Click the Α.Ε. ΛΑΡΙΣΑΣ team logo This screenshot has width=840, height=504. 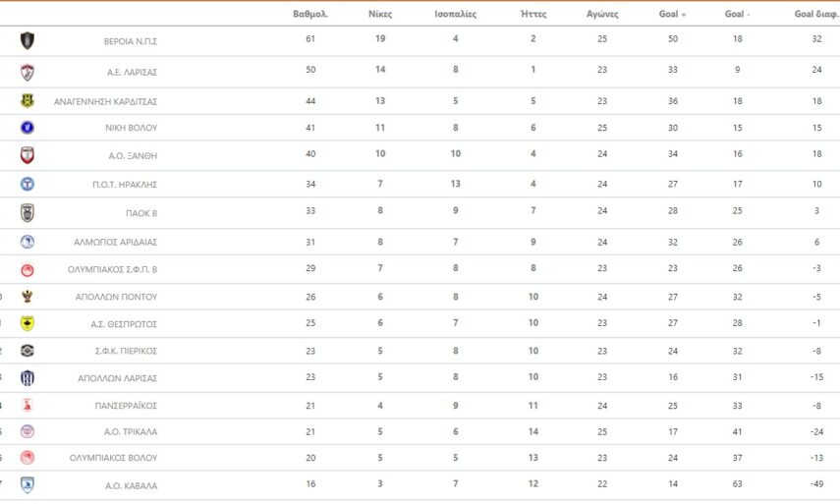coord(28,72)
